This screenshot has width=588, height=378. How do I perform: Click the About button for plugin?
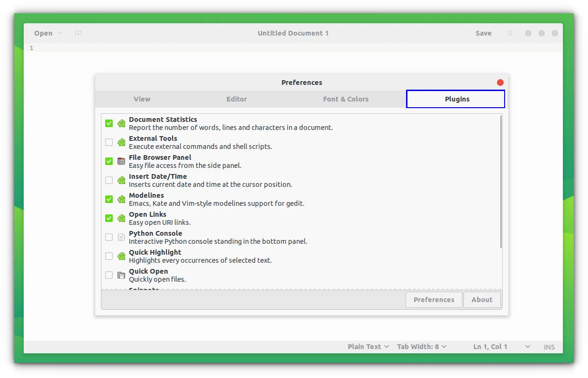[482, 300]
